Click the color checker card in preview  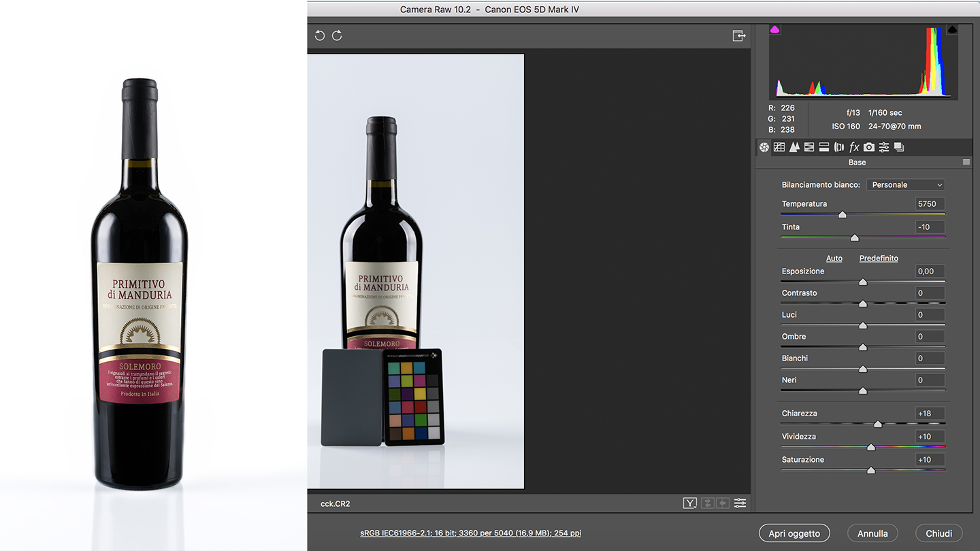pos(413,397)
